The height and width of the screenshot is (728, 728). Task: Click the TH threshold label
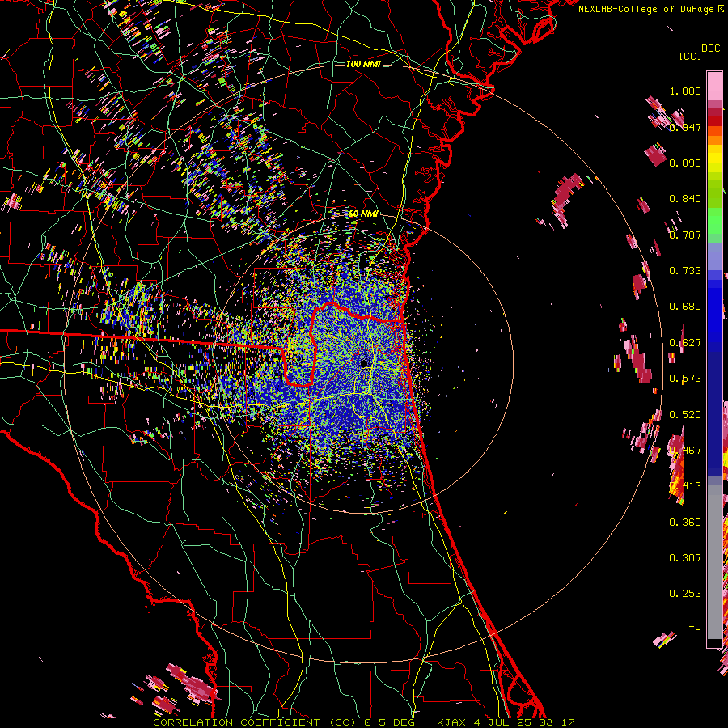[x=695, y=630]
